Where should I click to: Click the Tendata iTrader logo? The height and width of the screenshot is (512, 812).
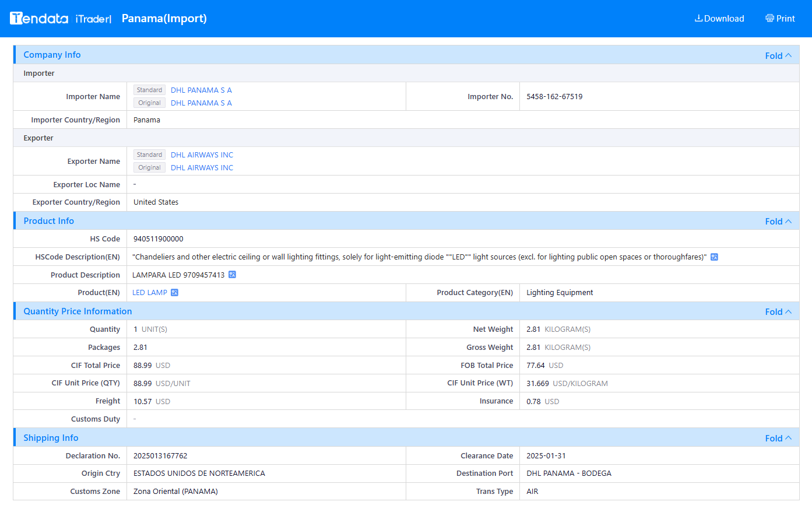61,19
